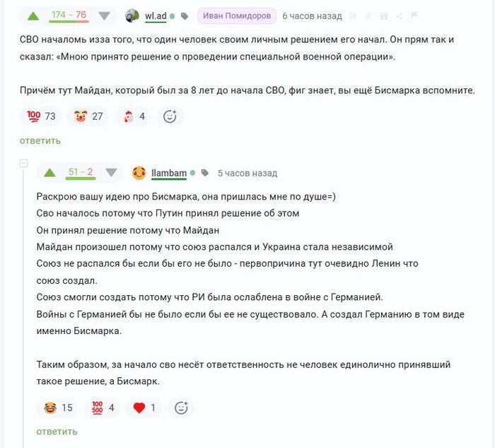495x448 pixels.
Task: Save the wl.ad comment with floppy icon
Action: coord(384,16)
